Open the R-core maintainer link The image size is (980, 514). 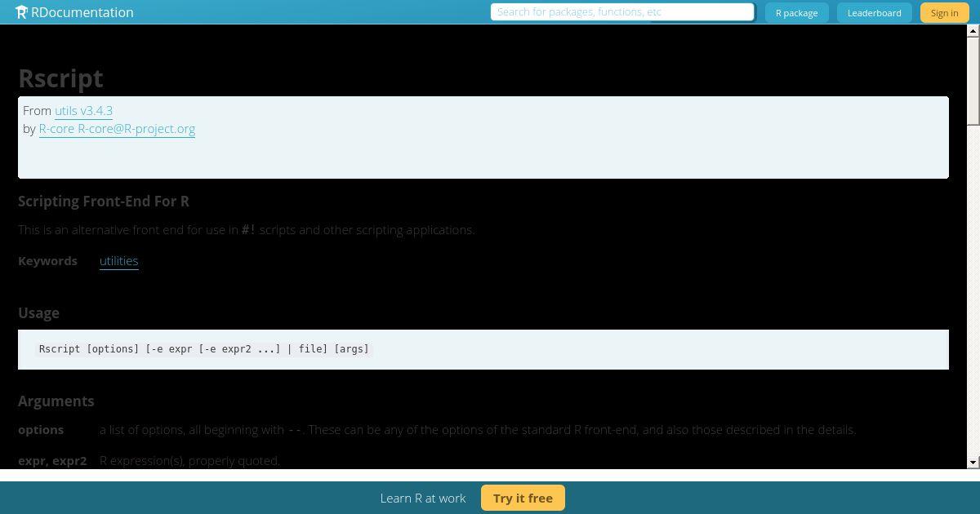point(117,129)
